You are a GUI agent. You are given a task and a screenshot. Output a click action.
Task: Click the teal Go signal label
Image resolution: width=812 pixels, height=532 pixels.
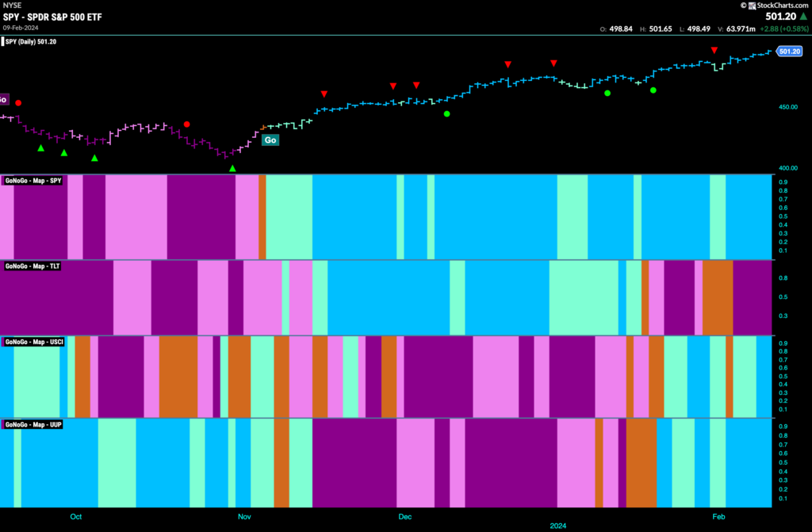[270, 140]
